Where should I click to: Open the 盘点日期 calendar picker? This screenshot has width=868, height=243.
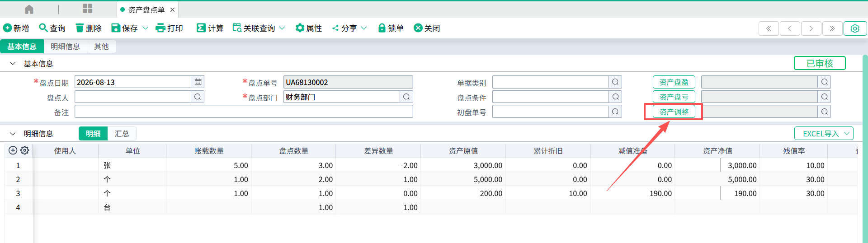(x=198, y=82)
